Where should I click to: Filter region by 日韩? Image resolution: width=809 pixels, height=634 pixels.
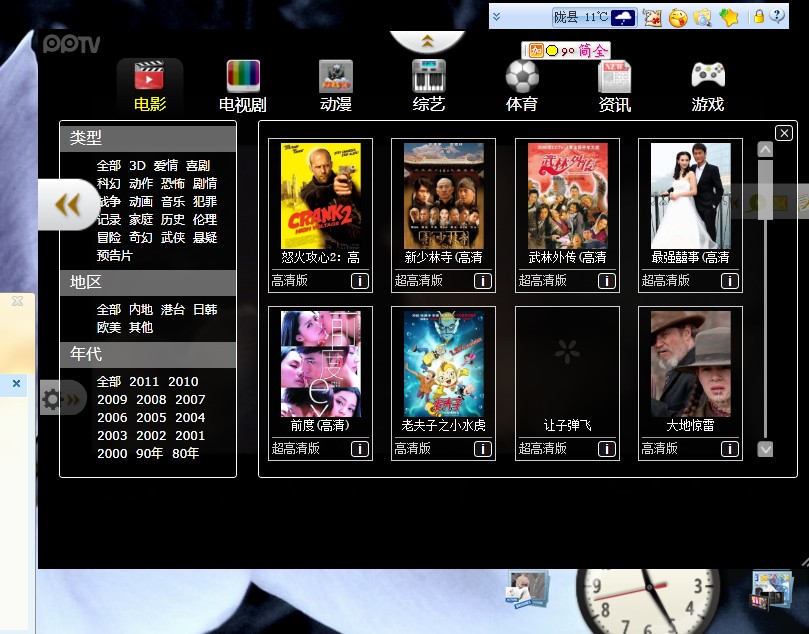205,310
